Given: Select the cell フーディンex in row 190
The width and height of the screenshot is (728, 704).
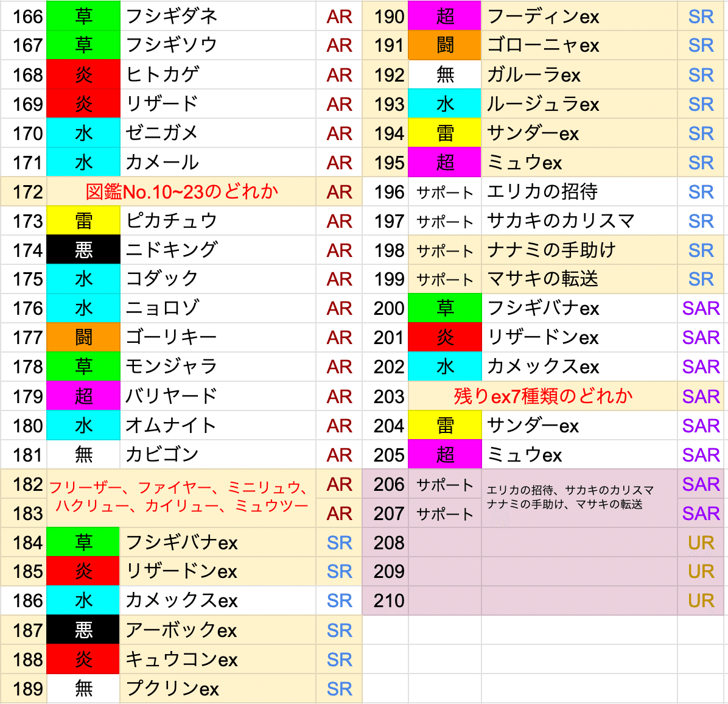Looking at the screenshot, I should [579, 16].
